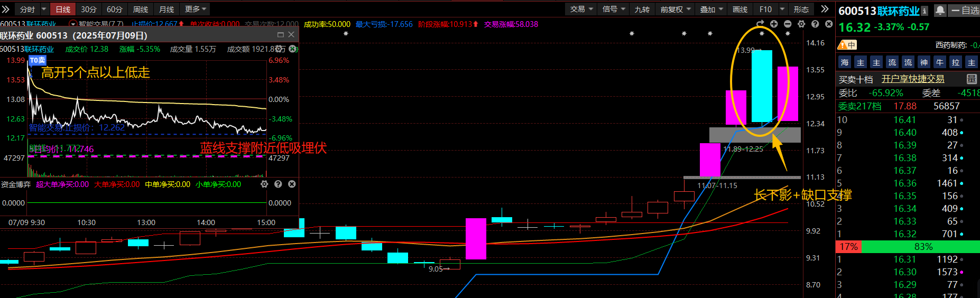Click sell level 5 price 16.36
This screenshot has height=298, width=980.
pyautogui.click(x=904, y=183)
